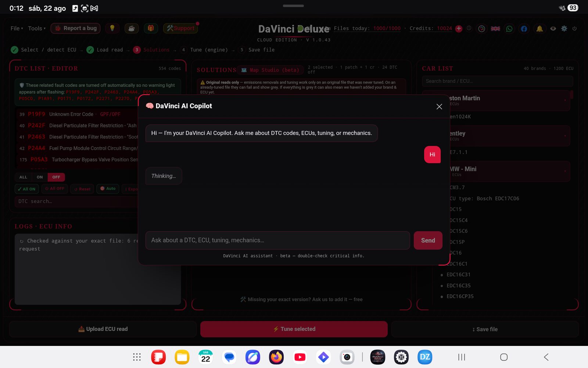The image size is (588, 368).
Task: Reset DTC selections
Action: pyautogui.click(x=82, y=189)
